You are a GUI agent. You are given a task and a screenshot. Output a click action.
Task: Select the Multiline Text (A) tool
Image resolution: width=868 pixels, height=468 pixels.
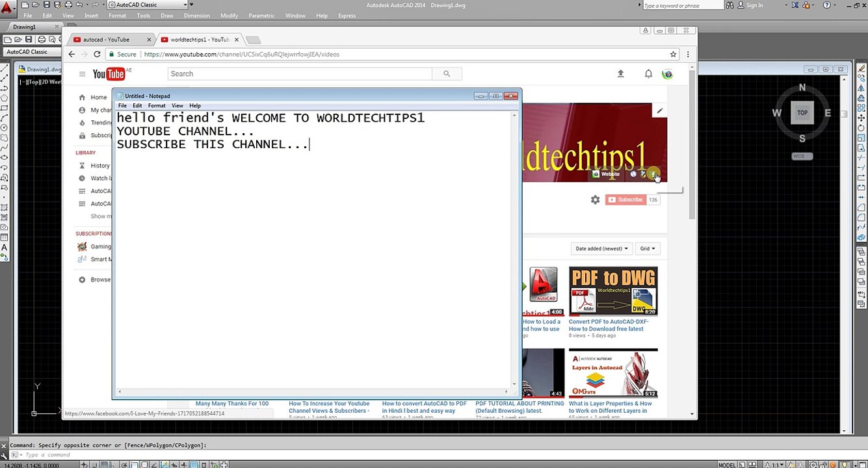(5, 248)
